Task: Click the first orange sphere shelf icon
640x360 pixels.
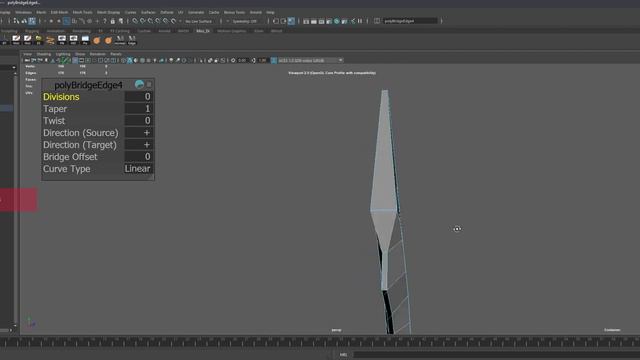Action: [x=97, y=40]
